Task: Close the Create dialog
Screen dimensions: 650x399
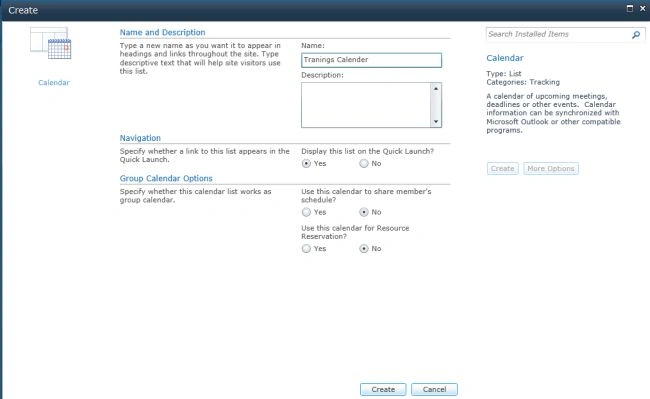Action: [643, 8]
